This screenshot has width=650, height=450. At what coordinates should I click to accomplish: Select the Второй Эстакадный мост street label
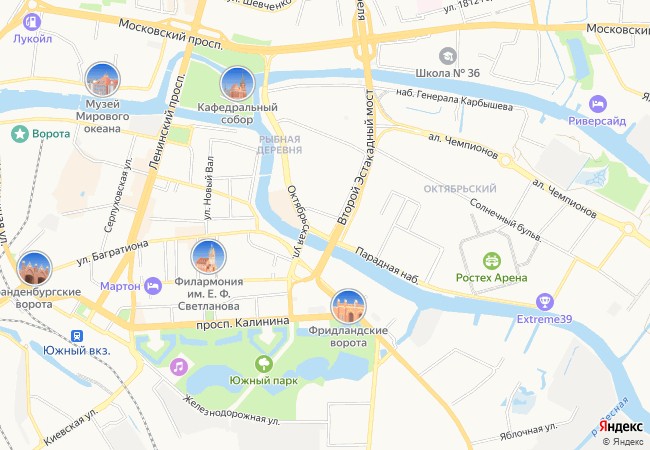pyautogui.click(x=356, y=158)
